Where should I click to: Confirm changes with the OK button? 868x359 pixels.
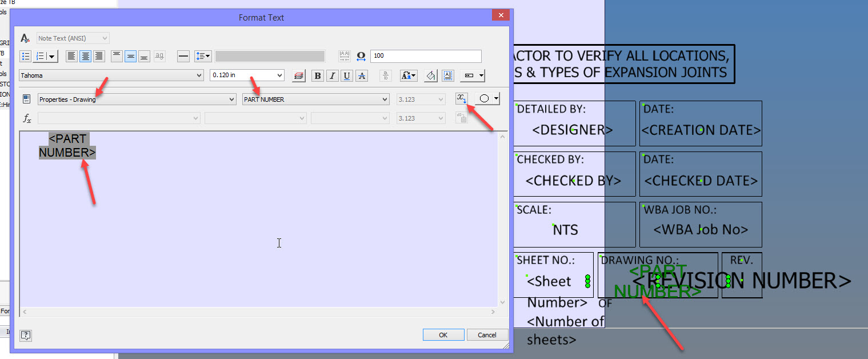tap(443, 334)
